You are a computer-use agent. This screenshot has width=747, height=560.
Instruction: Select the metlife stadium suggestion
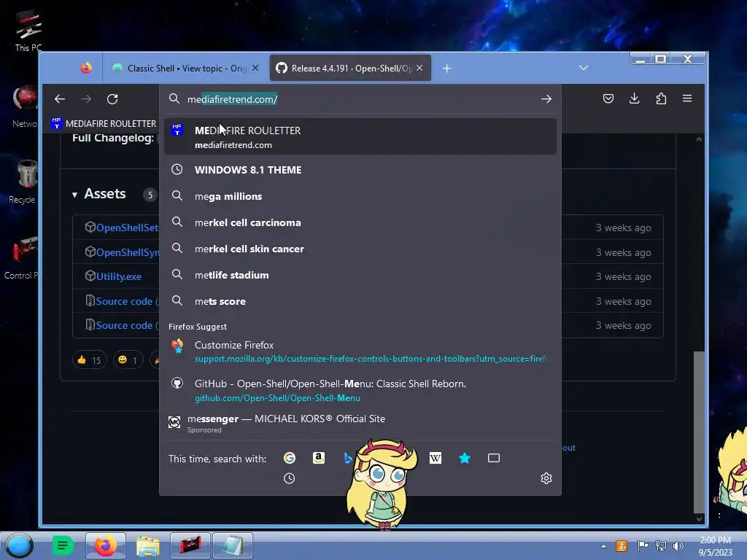tap(360, 275)
